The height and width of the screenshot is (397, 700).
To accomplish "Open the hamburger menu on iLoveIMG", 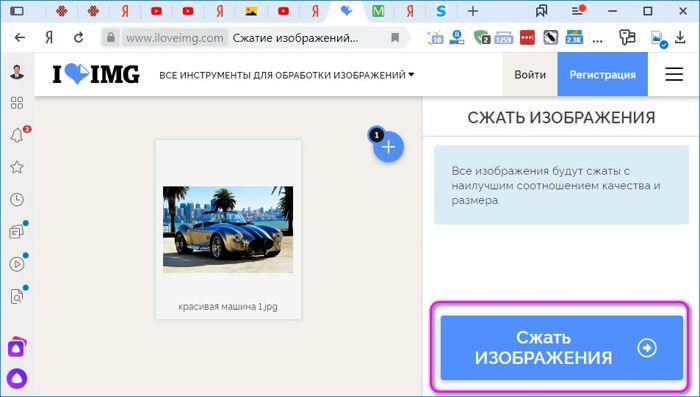I will click(674, 74).
